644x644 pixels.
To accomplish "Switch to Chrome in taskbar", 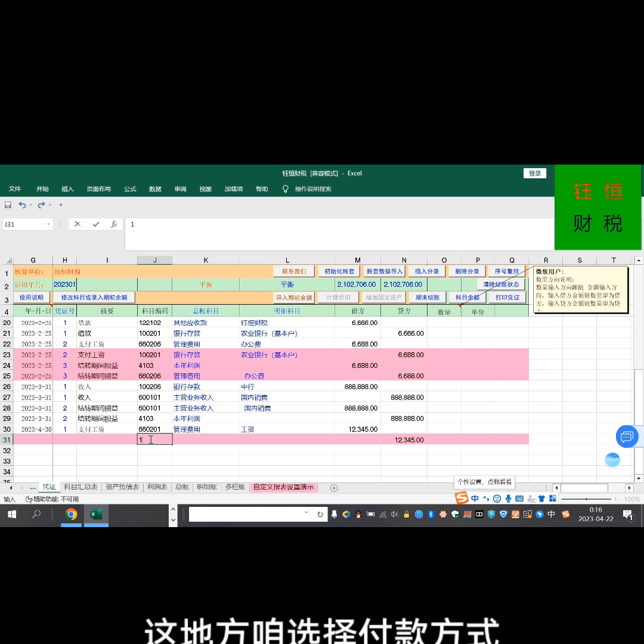I will tap(70, 514).
